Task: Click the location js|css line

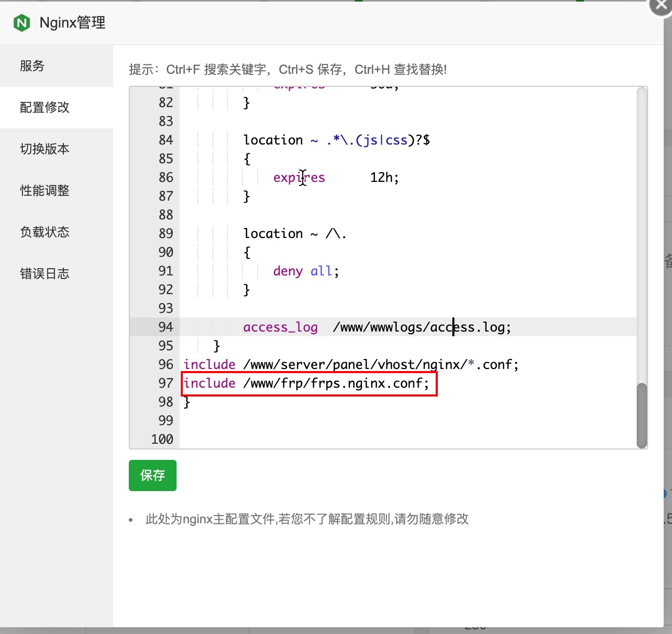Action: (x=337, y=140)
